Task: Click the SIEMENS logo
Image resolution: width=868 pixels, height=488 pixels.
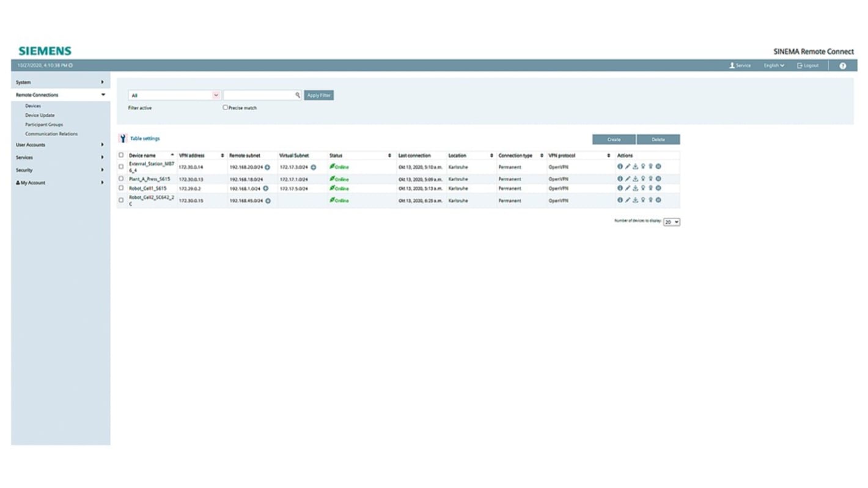Action: [45, 51]
